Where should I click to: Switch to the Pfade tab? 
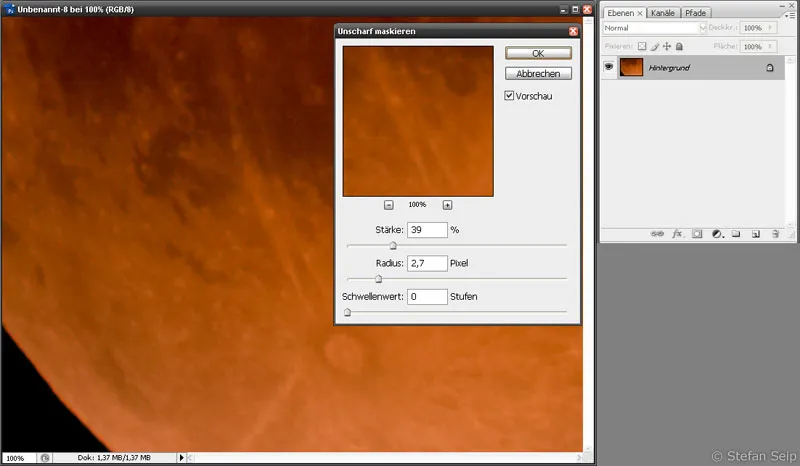point(695,13)
